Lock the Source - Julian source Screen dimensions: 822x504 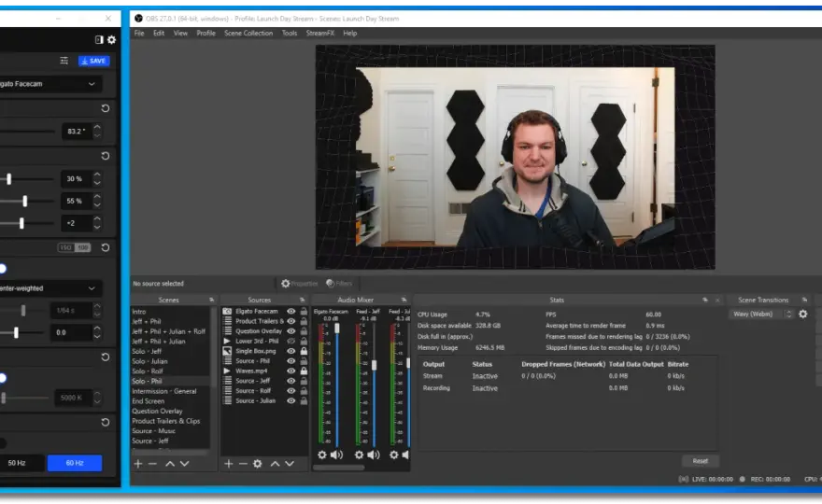[x=304, y=400]
